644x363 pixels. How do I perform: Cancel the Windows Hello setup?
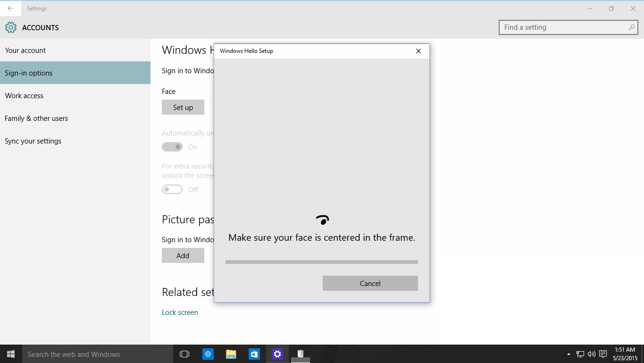[x=370, y=283]
